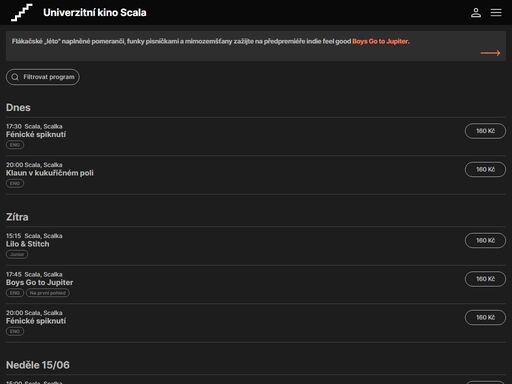Open the user account icon

click(476, 13)
